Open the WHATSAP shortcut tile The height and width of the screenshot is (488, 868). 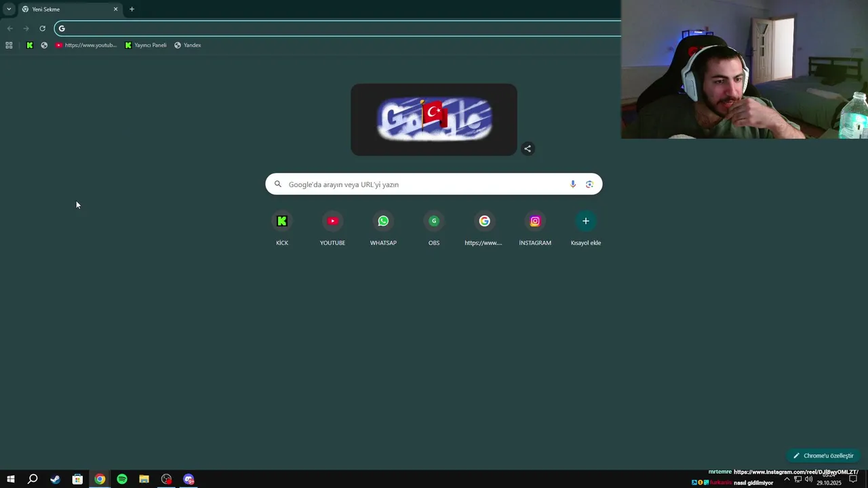(383, 228)
